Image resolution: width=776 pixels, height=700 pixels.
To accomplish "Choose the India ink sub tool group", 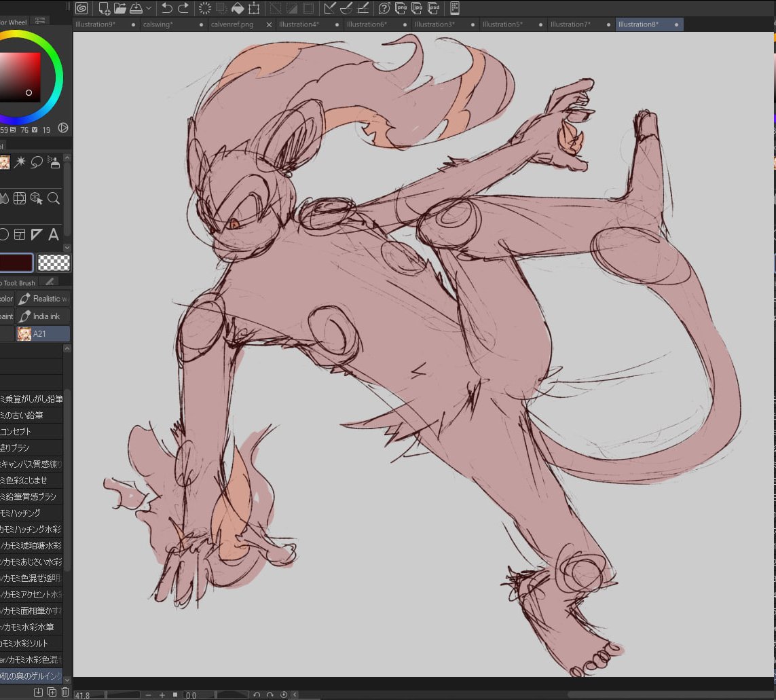I will (x=43, y=316).
